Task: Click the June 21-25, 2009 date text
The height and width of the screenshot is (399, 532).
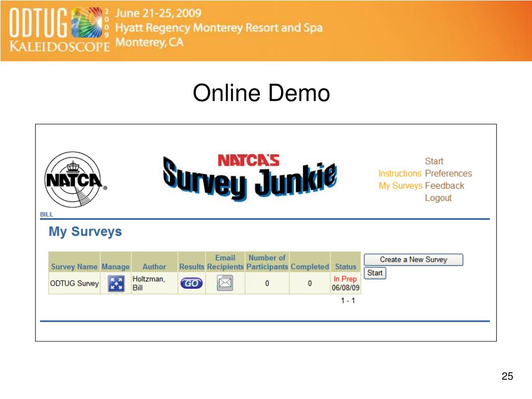Action: tap(158, 13)
